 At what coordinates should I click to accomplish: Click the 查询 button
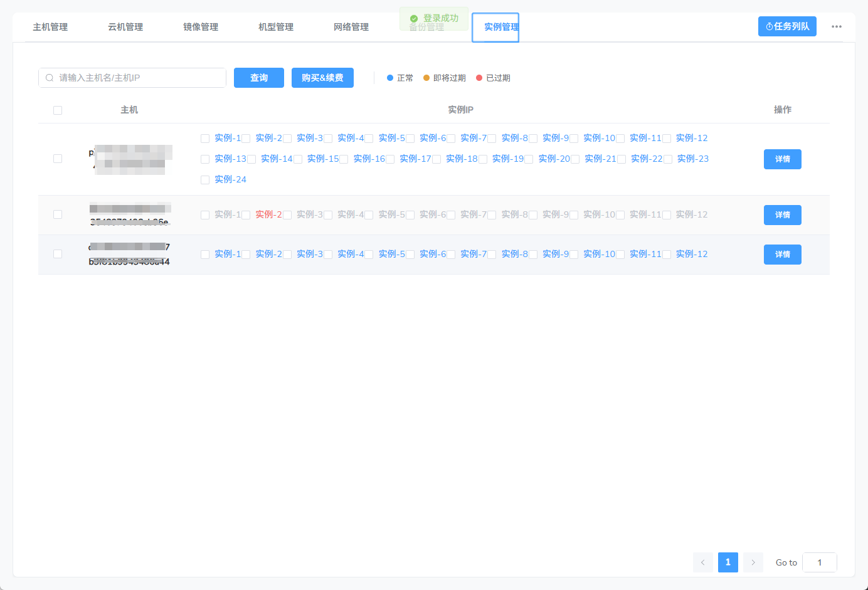258,78
